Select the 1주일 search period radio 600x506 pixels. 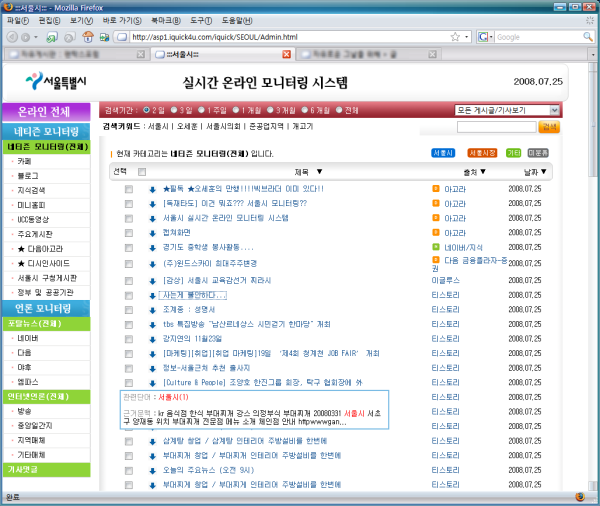point(202,110)
